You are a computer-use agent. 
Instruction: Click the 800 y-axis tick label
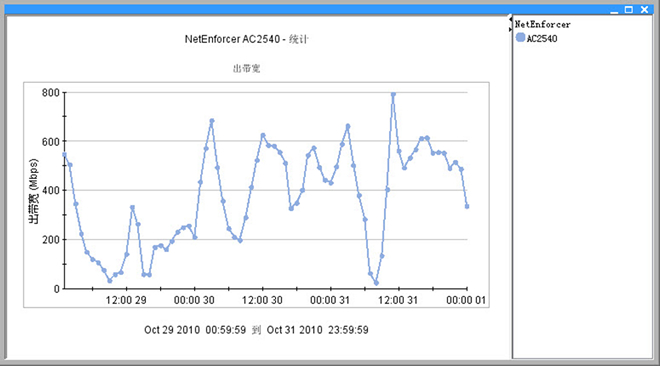[x=51, y=93]
